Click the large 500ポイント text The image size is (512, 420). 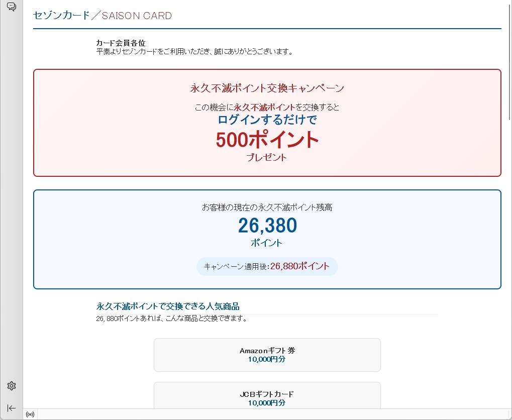click(267, 140)
